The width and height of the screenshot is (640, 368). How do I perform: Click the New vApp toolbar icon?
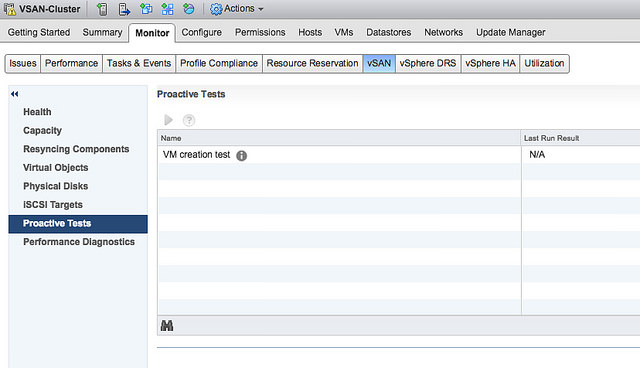167,9
